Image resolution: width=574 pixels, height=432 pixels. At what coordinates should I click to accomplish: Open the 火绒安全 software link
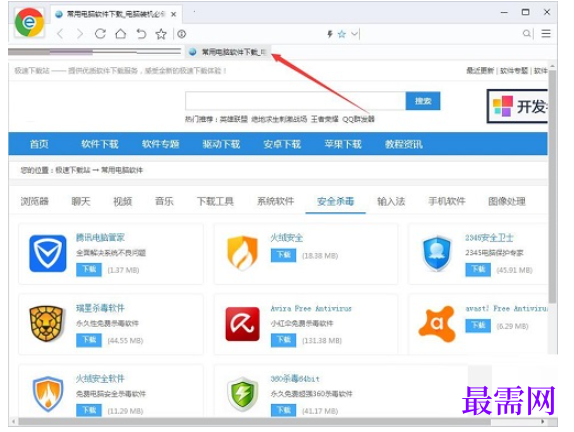[x=287, y=238]
